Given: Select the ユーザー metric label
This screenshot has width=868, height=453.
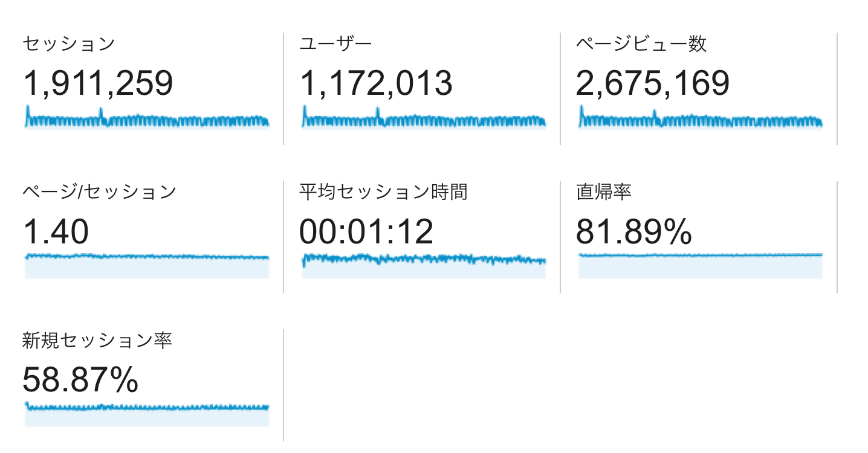Looking at the screenshot, I should 336,44.
